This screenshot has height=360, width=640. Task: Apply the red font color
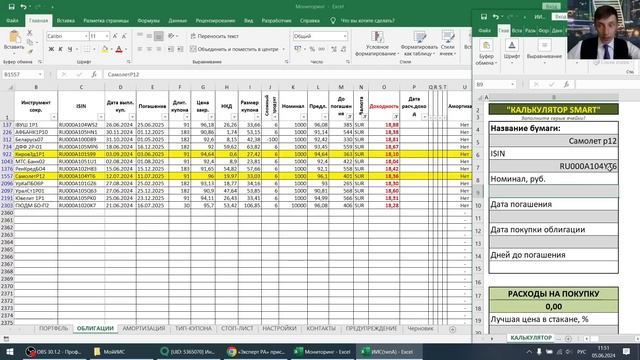119,49
